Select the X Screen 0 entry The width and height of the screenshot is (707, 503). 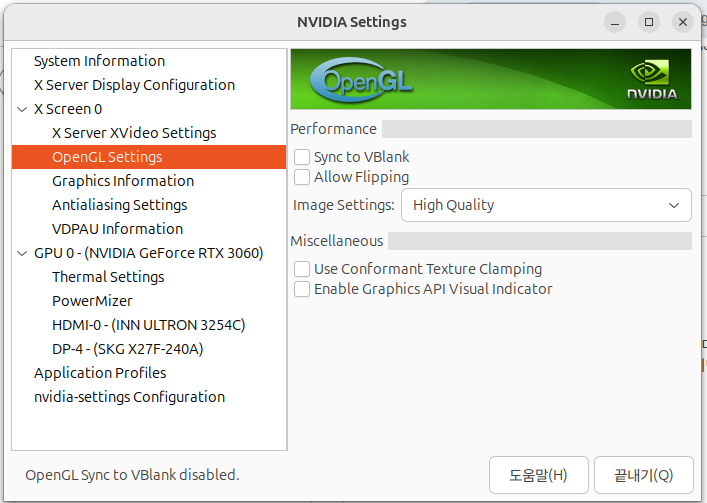pyautogui.click(x=68, y=109)
